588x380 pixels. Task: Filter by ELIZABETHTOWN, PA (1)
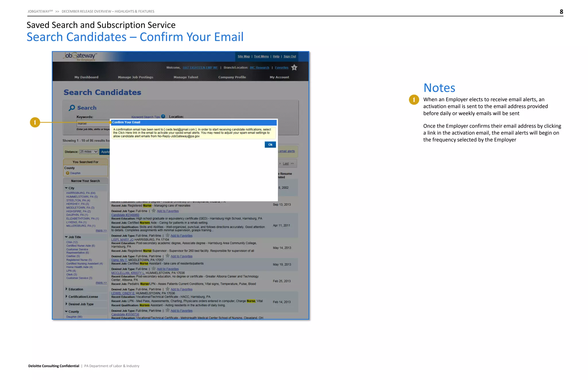(82, 219)
